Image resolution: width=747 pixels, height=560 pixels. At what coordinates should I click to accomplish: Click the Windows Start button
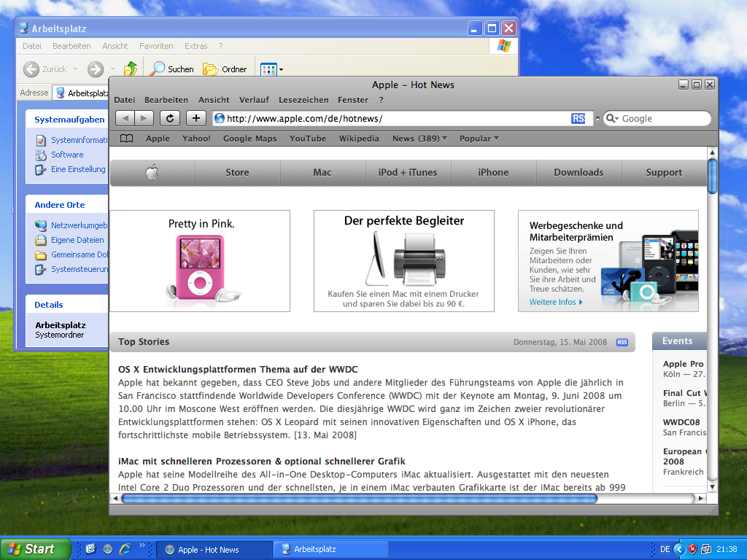tap(35, 549)
